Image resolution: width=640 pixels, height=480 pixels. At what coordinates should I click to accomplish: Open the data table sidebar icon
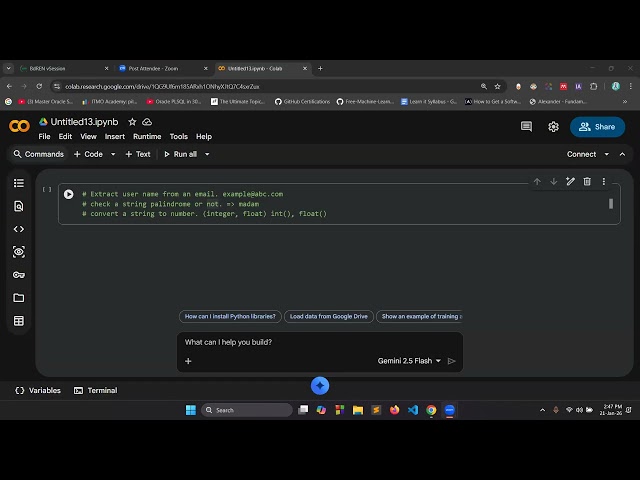(x=19, y=321)
